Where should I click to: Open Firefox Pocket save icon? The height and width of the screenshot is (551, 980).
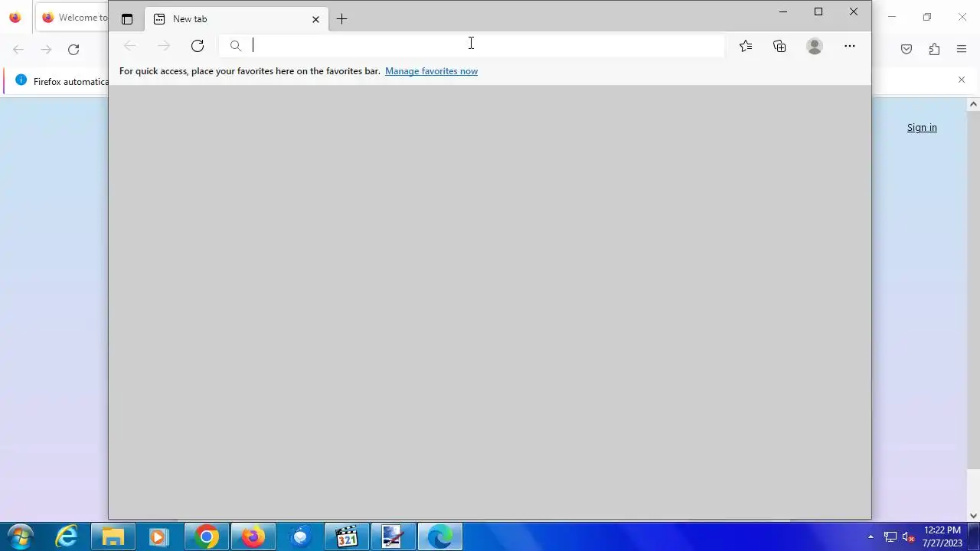906,50
